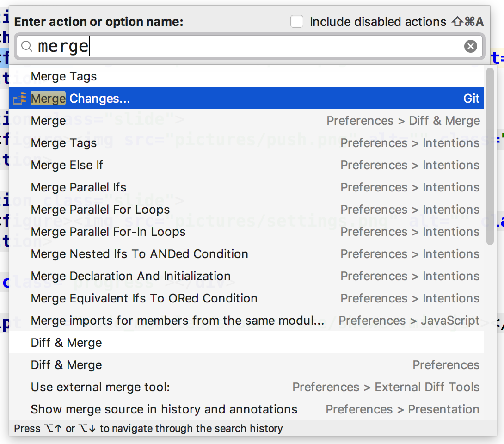Open Merge imports for members JavaScript option
This screenshot has height=444, width=504.
[246, 320]
